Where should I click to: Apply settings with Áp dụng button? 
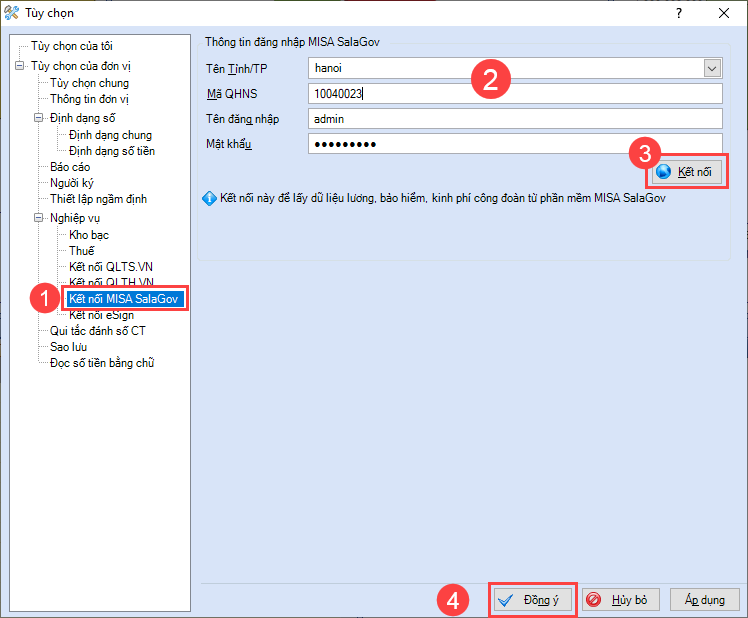coord(705,600)
